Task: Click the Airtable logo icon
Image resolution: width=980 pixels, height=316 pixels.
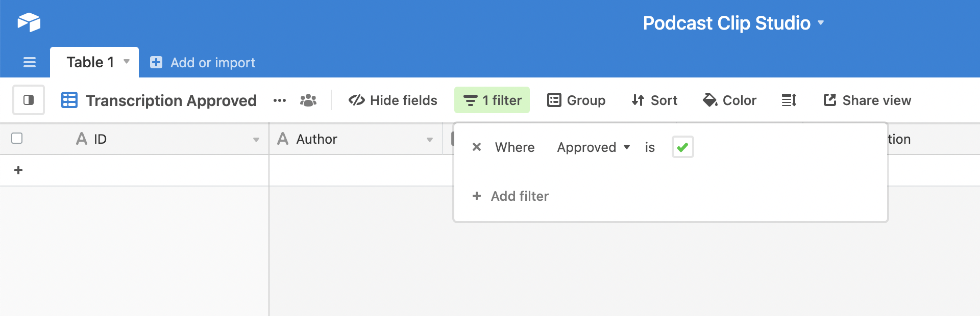Action: [x=29, y=22]
